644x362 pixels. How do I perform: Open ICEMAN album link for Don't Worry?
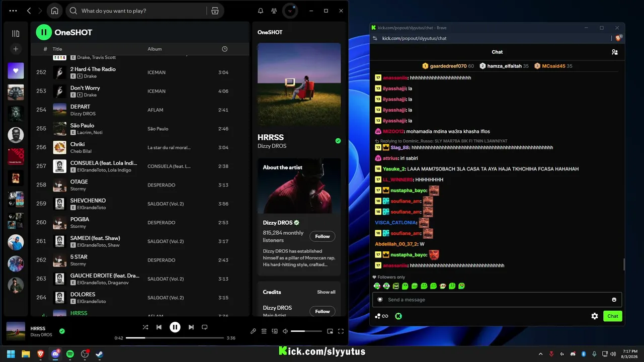(156, 91)
